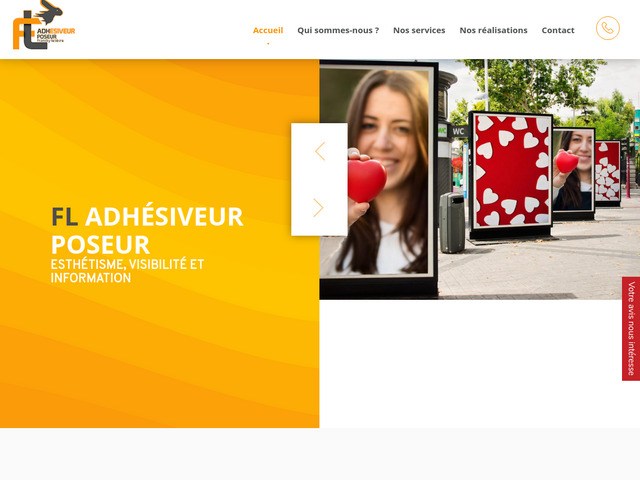This screenshot has width=640, height=480.
Task: Advance slider with right arrow
Action: pyautogui.click(x=318, y=208)
